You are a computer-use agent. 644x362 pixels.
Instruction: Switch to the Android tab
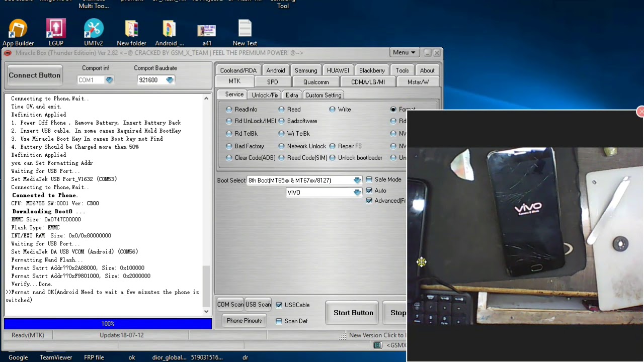[276, 70]
